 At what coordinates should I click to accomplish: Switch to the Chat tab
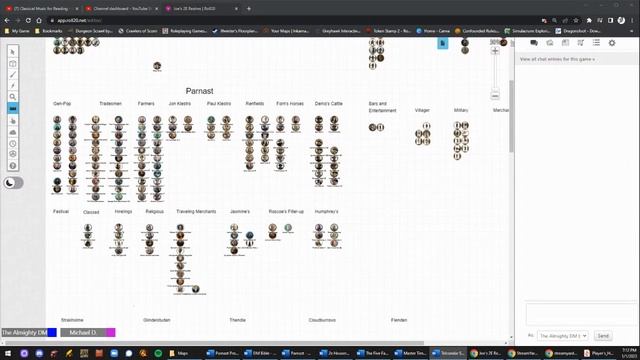coord(534,43)
